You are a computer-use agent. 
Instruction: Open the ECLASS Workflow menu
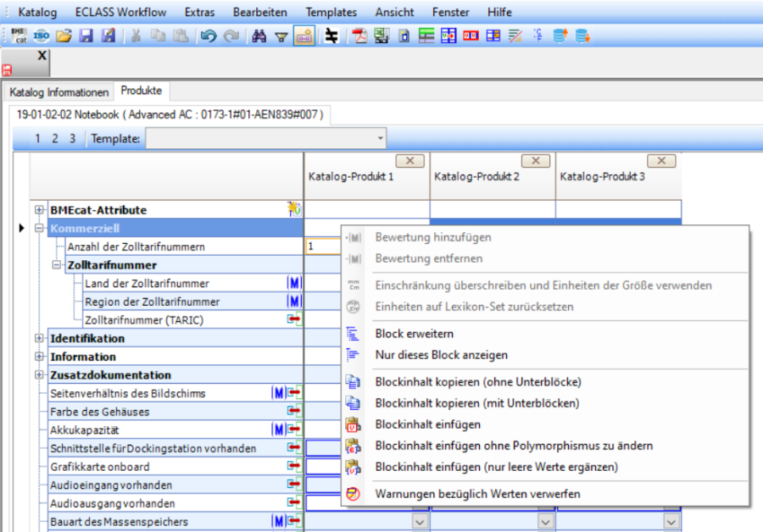tap(120, 12)
